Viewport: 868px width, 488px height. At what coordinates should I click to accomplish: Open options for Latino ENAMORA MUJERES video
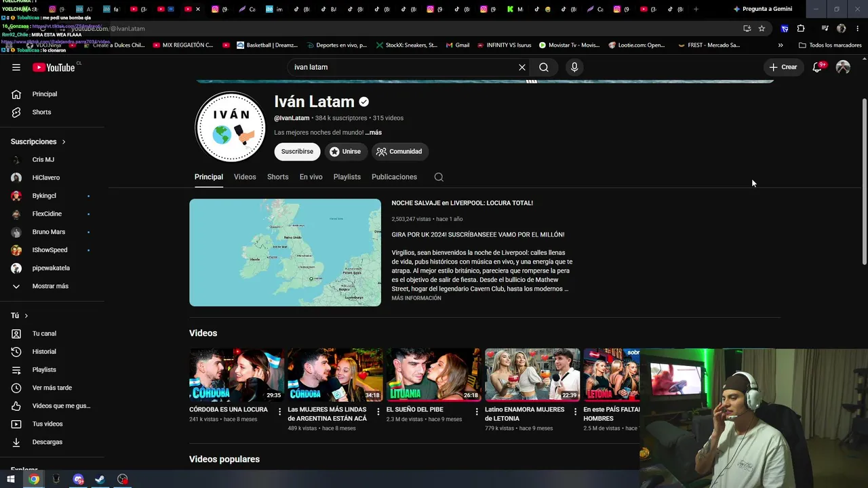[576, 411]
